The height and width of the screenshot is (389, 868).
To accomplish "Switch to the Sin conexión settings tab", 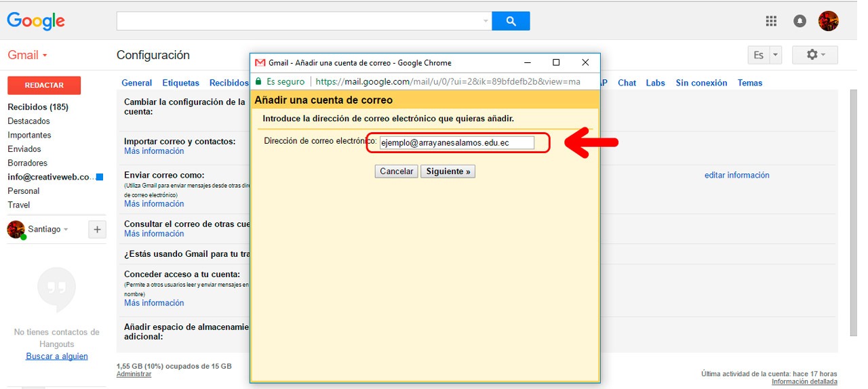I will [x=701, y=83].
